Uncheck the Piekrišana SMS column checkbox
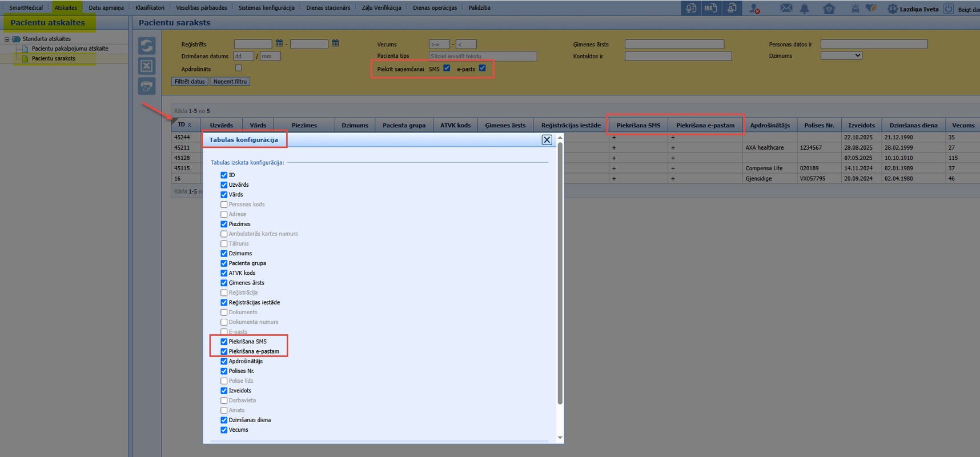Screen dimensions: 980x457 point(224,342)
